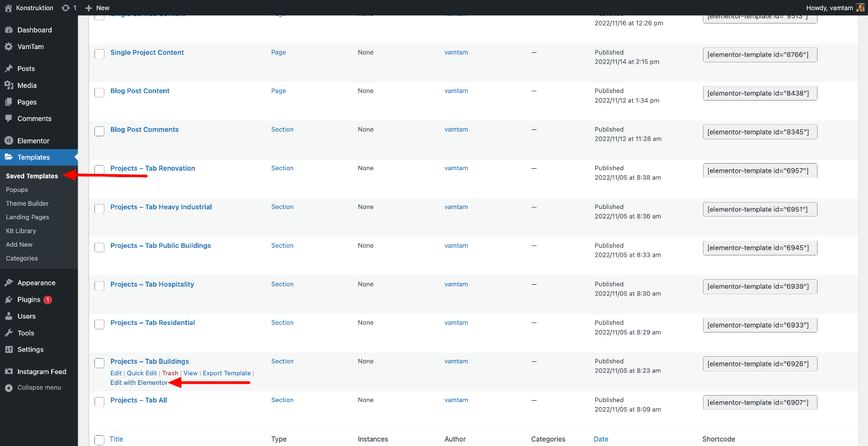Viewport: 868px width, 446px height.
Task: Click the Dashboard gauge icon
Action: [8, 30]
